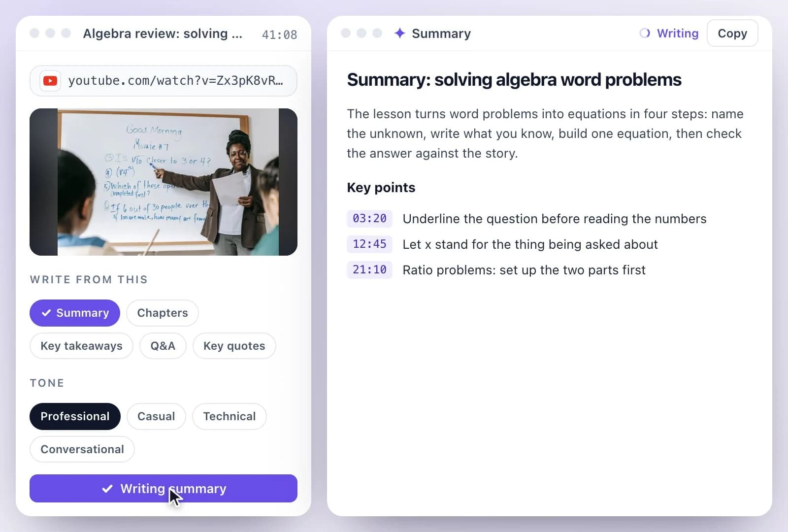Open the classroom video thumbnail

click(x=164, y=182)
